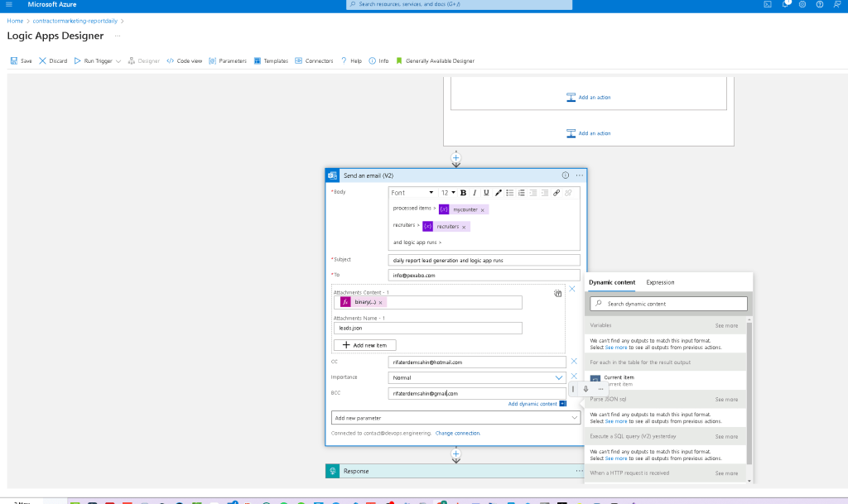This screenshot has height=504, width=848.
Task: Switch attachments to array input icon
Action: coord(557,293)
